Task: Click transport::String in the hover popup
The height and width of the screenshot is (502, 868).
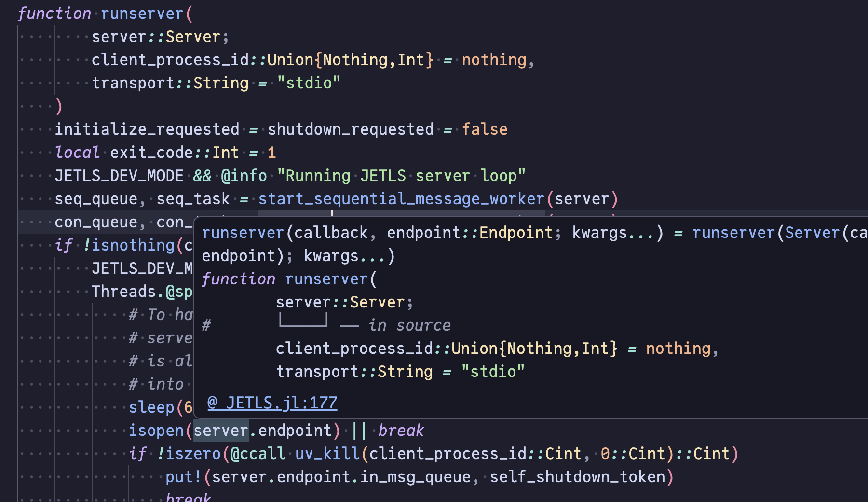Action: pos(354,372)
